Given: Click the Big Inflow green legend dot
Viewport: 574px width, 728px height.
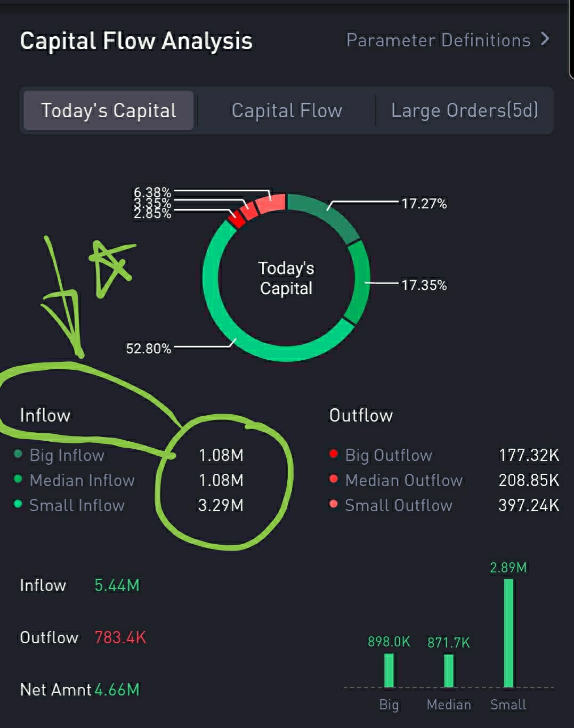Looking at the screenshot, I should click(18, 454).
